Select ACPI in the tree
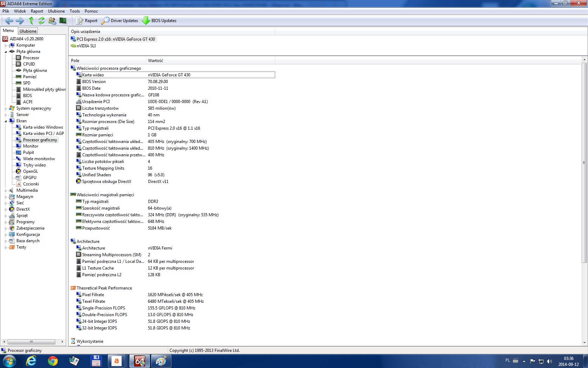The image size is (588, 368). click(28, 102)
